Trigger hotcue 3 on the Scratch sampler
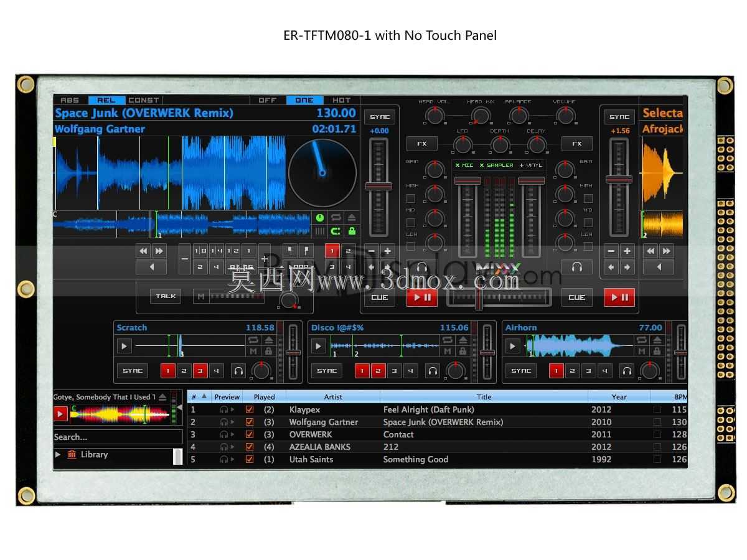The height and width of the screenshot is (560, 747). point(200,371)
